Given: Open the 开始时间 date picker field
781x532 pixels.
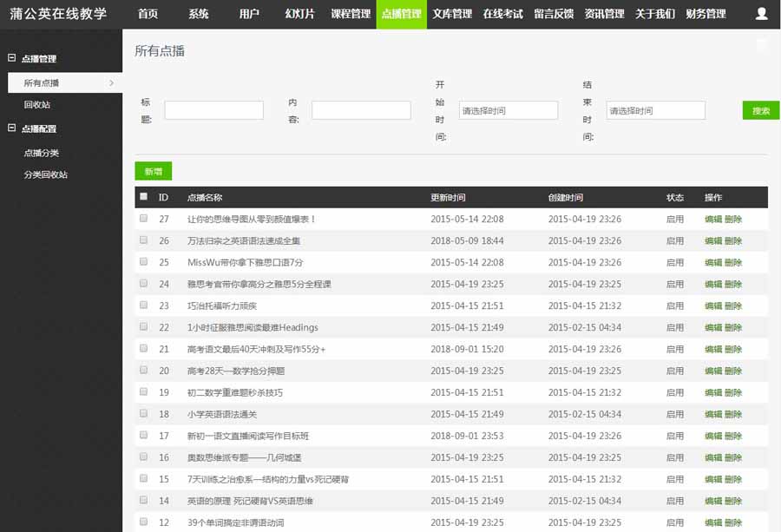Looking at the screenshot, I should coord(508,110).
